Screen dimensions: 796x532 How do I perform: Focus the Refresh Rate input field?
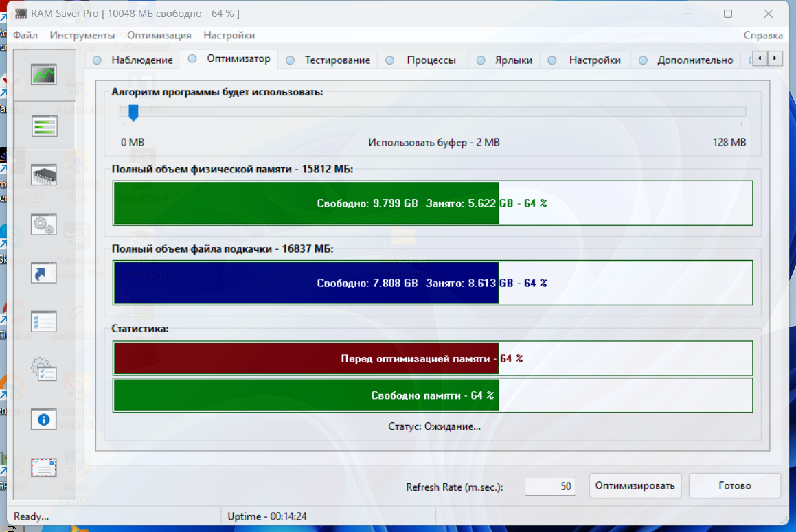click(x=550, y=487)
